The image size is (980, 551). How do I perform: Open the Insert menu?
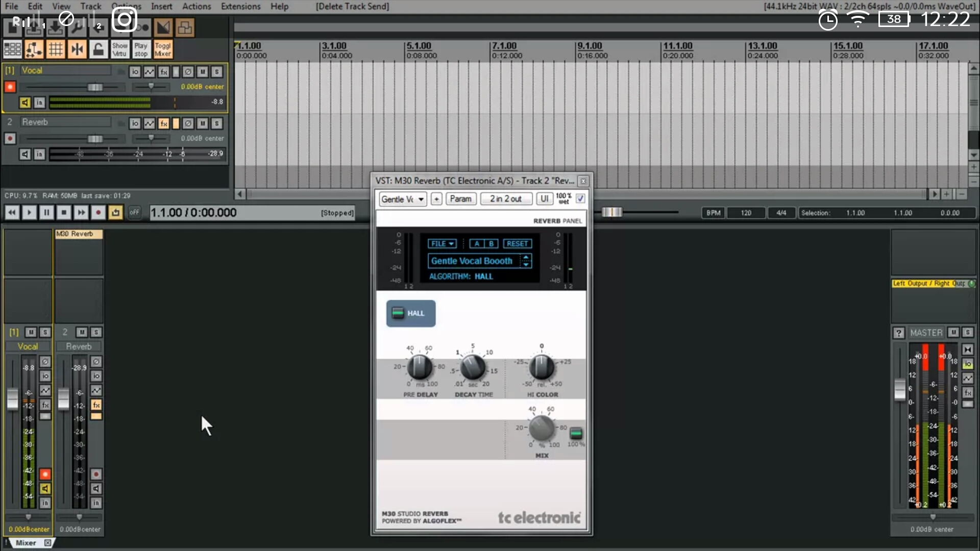click(161, 7)
